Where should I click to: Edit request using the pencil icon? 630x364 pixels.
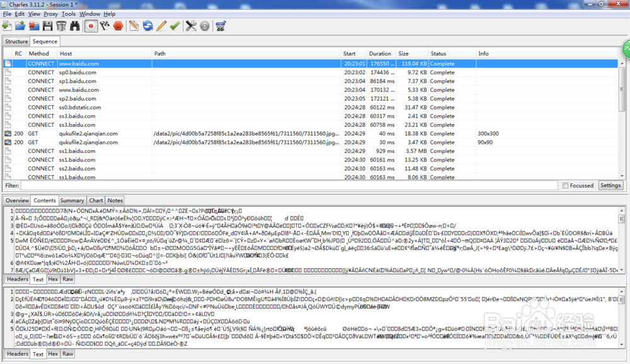tap(161, 26)
